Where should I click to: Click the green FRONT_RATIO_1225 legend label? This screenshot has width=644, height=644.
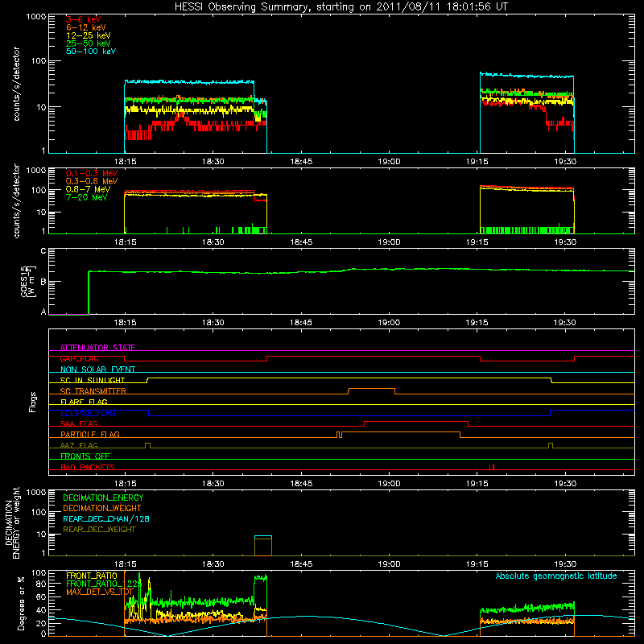click(x=104, y=584)
